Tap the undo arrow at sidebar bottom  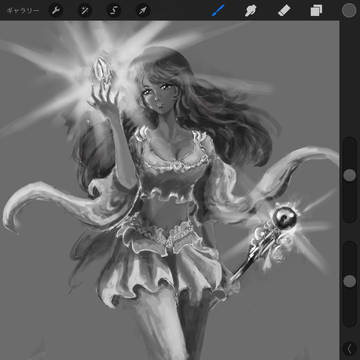click(349, 349)
